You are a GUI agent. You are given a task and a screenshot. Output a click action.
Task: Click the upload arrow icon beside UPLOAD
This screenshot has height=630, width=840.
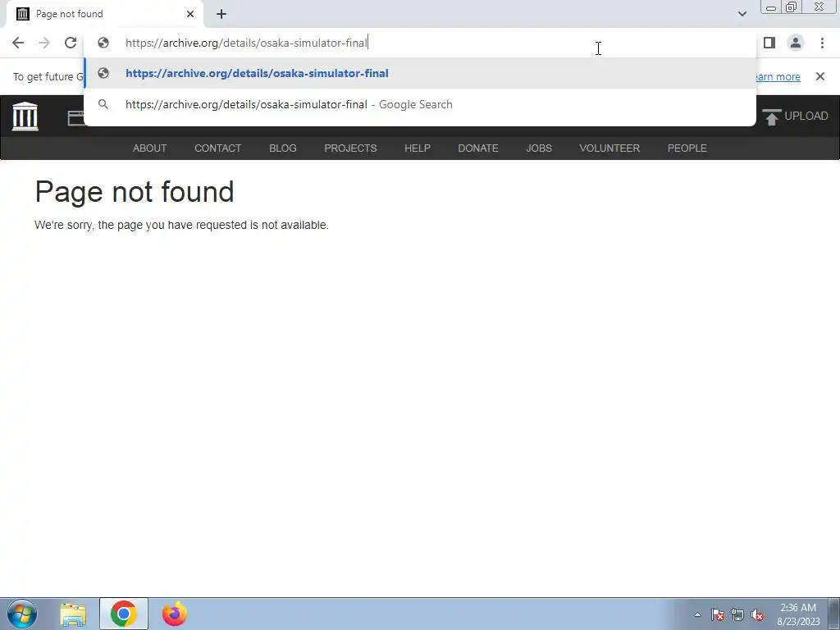[x=771, y=116]
